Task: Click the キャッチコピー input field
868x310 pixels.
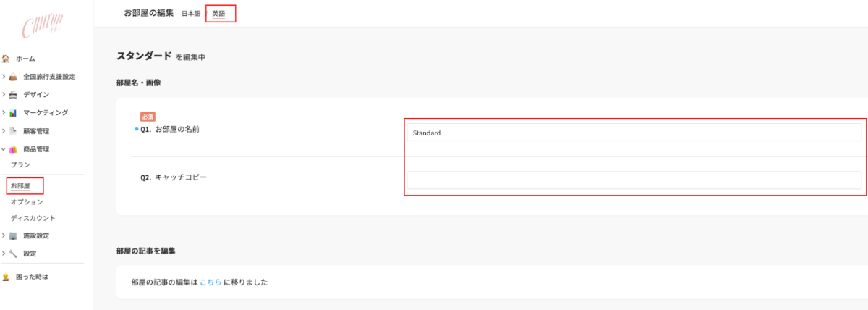Action: (634, 180)
